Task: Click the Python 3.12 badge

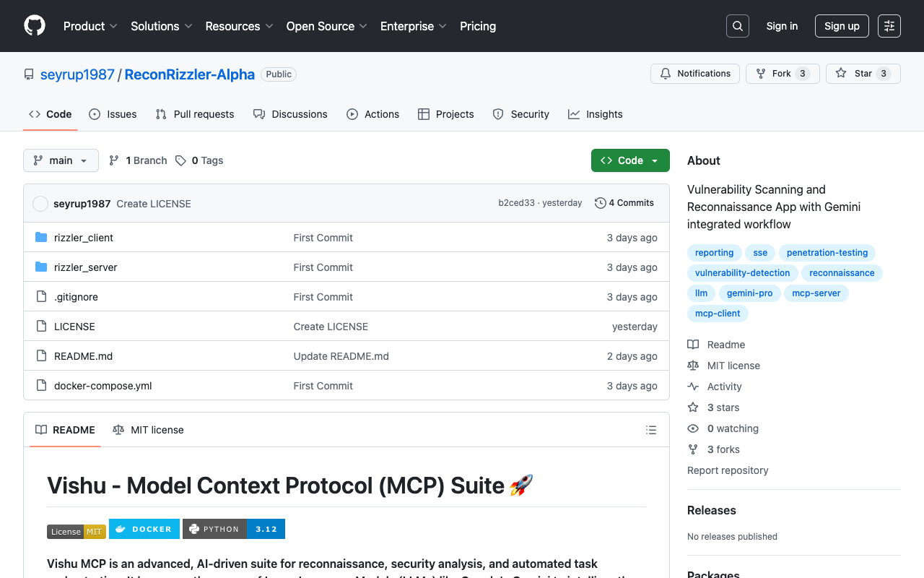Action: pyautogui.click(x=234, y=529)
